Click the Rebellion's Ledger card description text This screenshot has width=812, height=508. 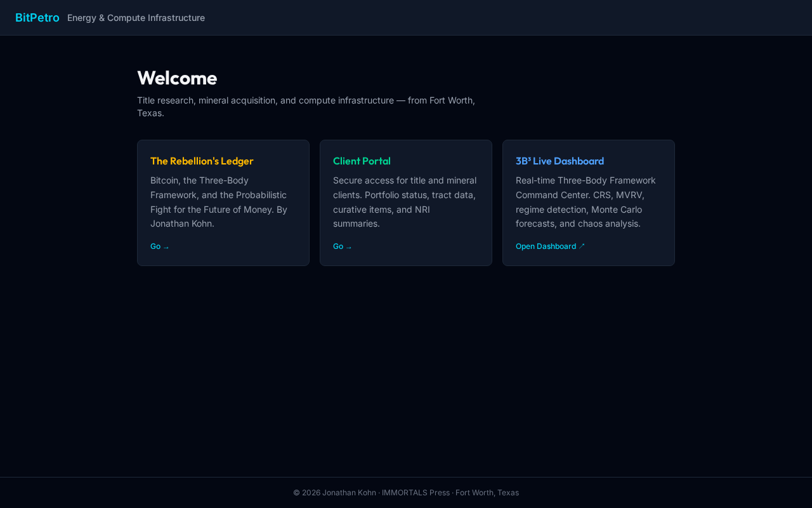(x=219, y=202)
